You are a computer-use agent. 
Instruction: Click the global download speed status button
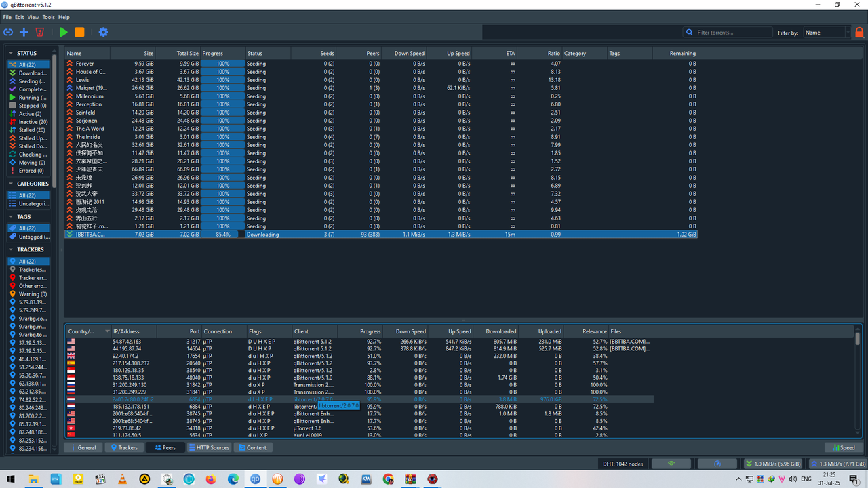(x=773, y=464)
